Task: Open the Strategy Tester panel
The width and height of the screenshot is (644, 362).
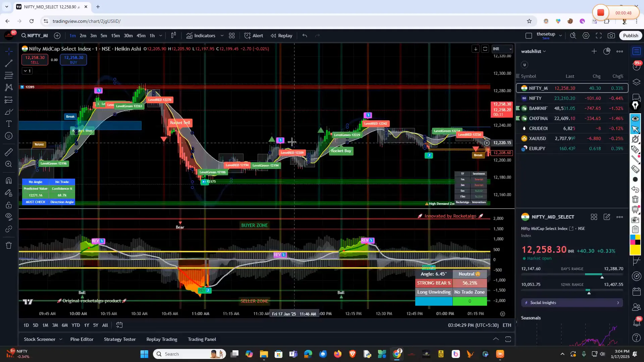Action: pos(120,339)
